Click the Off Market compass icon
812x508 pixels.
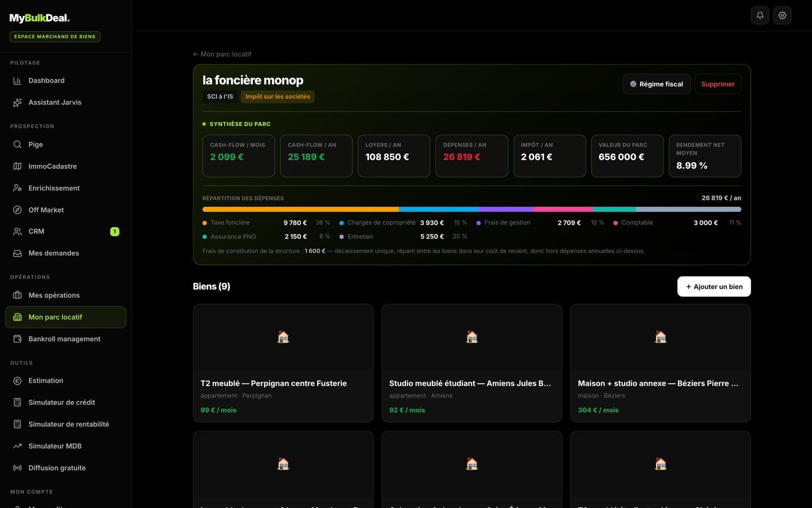17,210
